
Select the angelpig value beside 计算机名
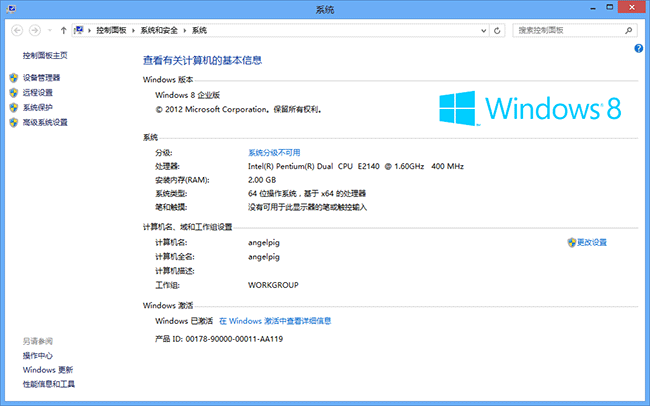click(x=264, y=243)
